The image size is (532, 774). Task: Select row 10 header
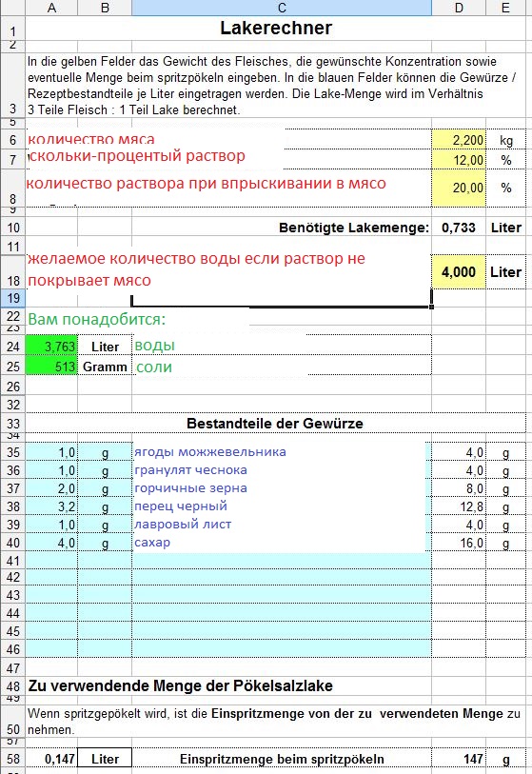click(x=12, y=228)
